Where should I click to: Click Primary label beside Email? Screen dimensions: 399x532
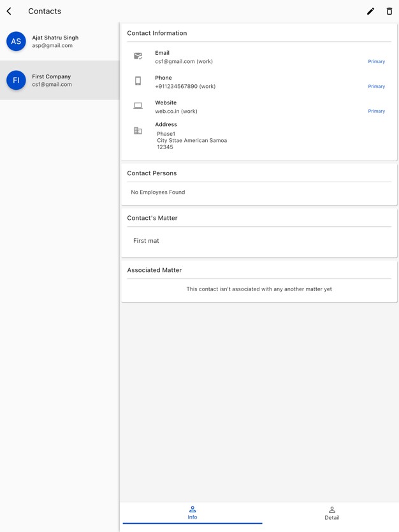tap(376, 62)
